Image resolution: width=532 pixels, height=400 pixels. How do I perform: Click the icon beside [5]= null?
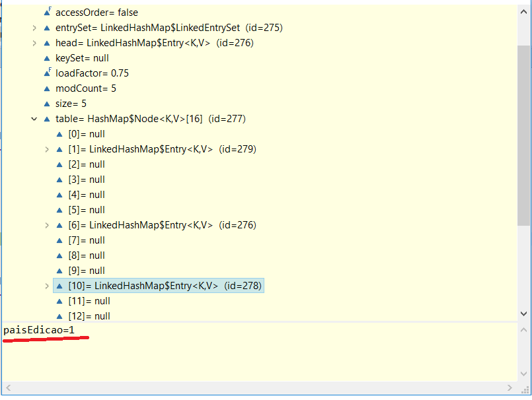[x=59, y=211]
